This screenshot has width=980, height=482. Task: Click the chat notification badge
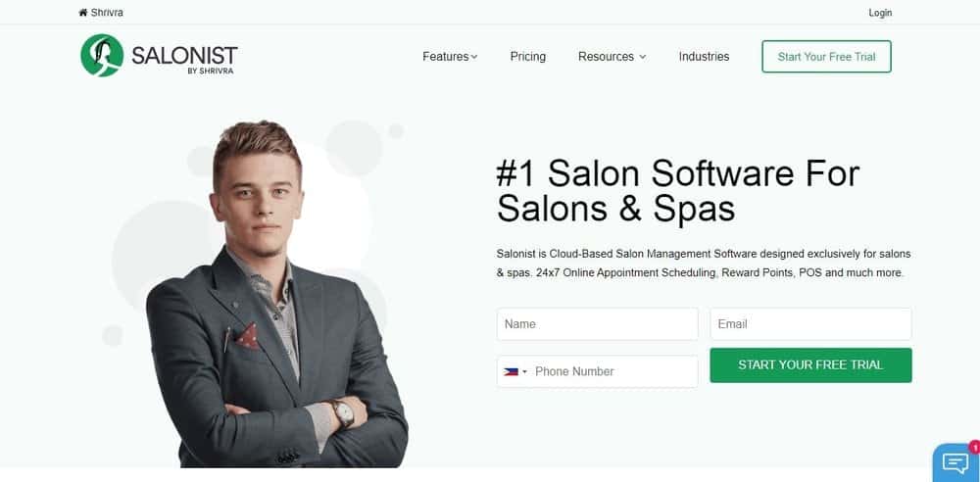(x=975, y=447)
